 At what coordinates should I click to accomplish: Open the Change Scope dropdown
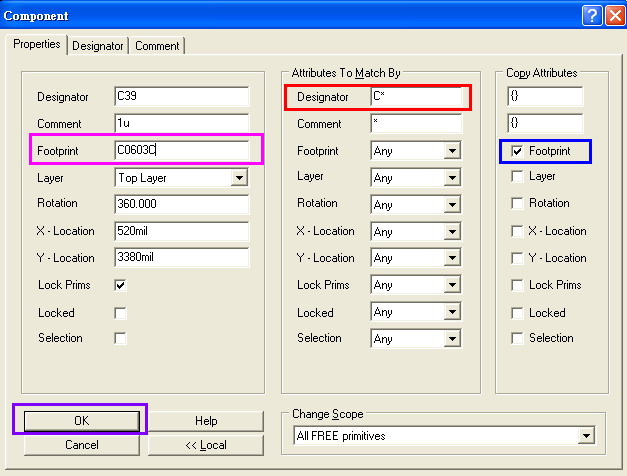point(444,436)
